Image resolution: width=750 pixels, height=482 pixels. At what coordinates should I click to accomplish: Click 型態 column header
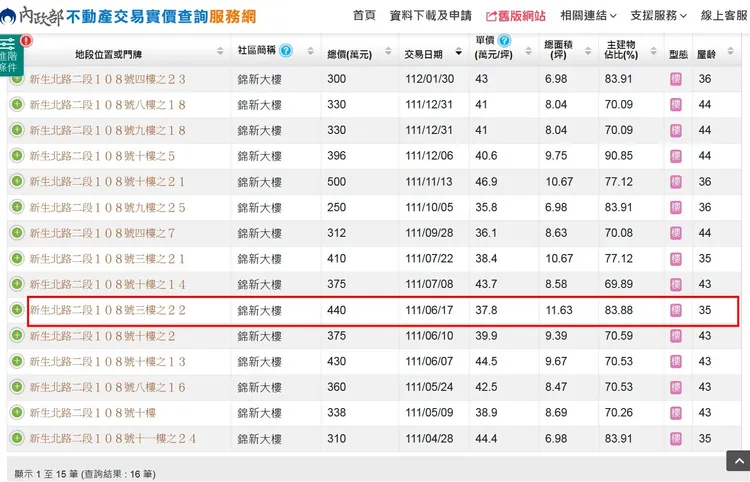(678, 55)
